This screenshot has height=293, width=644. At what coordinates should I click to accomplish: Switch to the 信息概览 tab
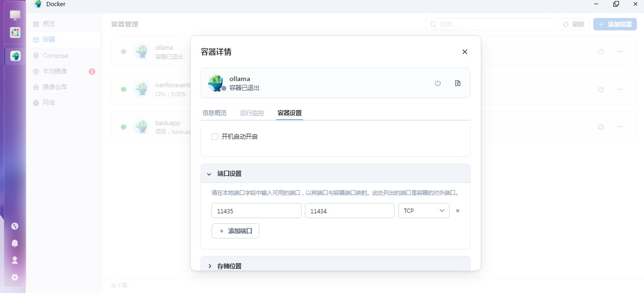click(214, 113)
